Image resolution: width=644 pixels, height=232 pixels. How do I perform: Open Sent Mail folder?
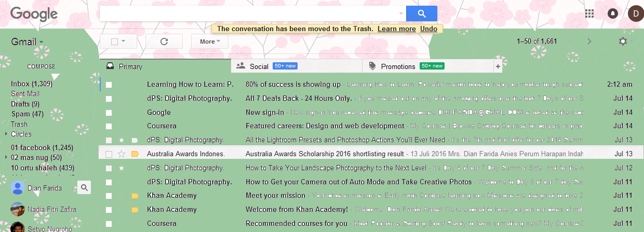[25, 94]
